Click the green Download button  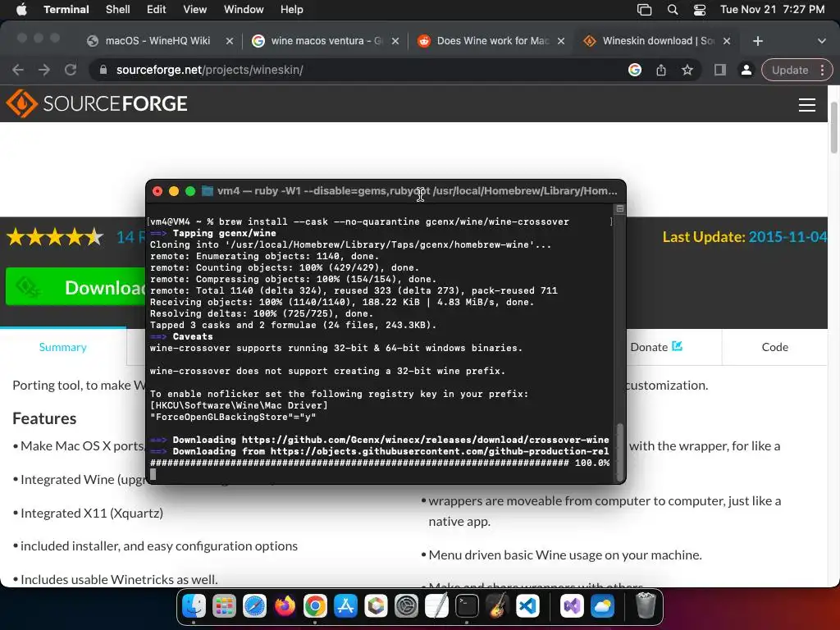tap(76, 286)
